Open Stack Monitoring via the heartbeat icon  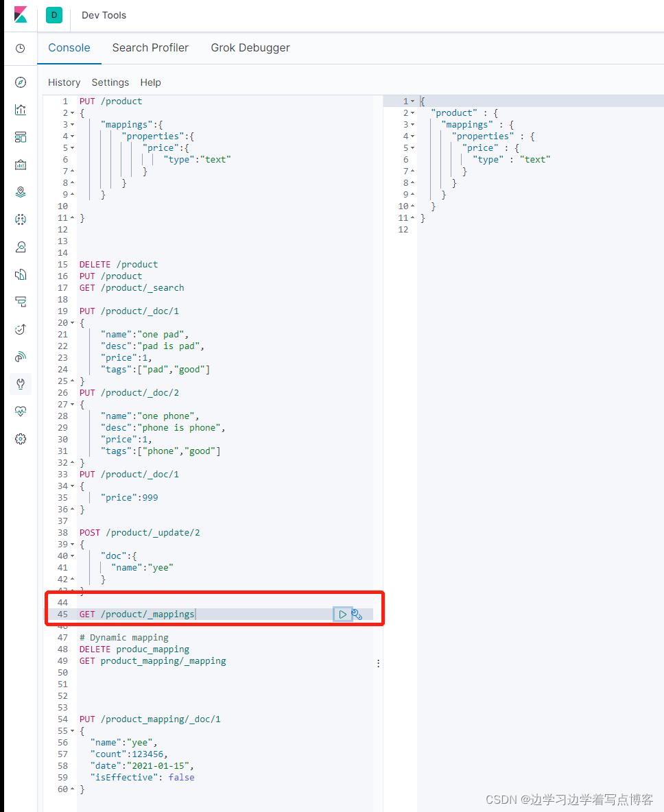click(x=20, y=411)
